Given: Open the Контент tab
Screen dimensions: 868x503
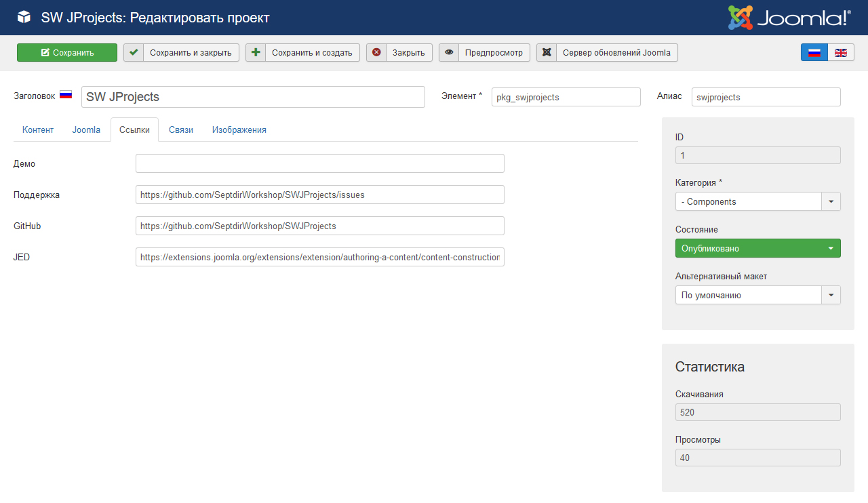Looking at the screenshot, I should click(x=38, y=129).
